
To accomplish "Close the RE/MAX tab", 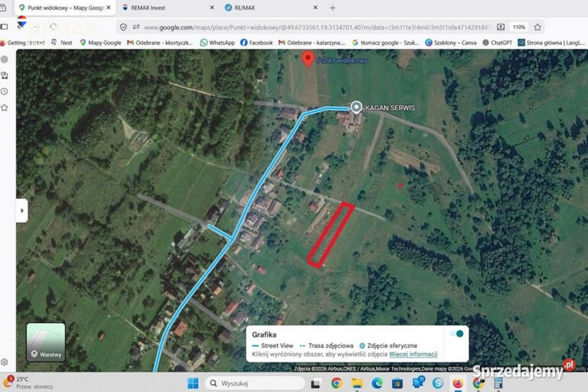I will click(x=315, y=7).
